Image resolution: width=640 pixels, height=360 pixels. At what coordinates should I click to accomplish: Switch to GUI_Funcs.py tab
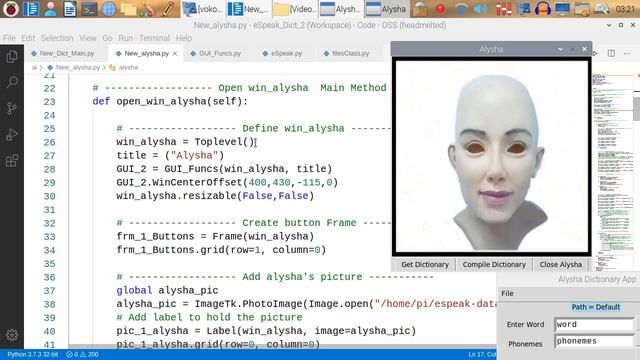coord(220,53)
